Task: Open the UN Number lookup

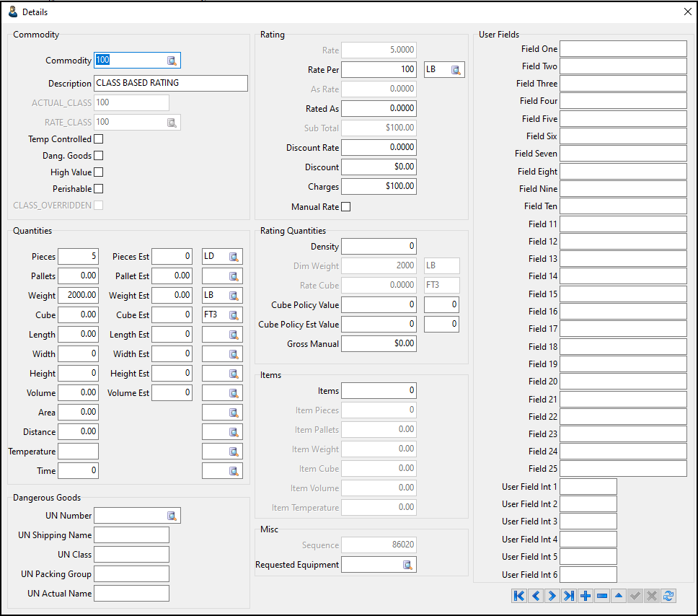Action: (172, 516)
